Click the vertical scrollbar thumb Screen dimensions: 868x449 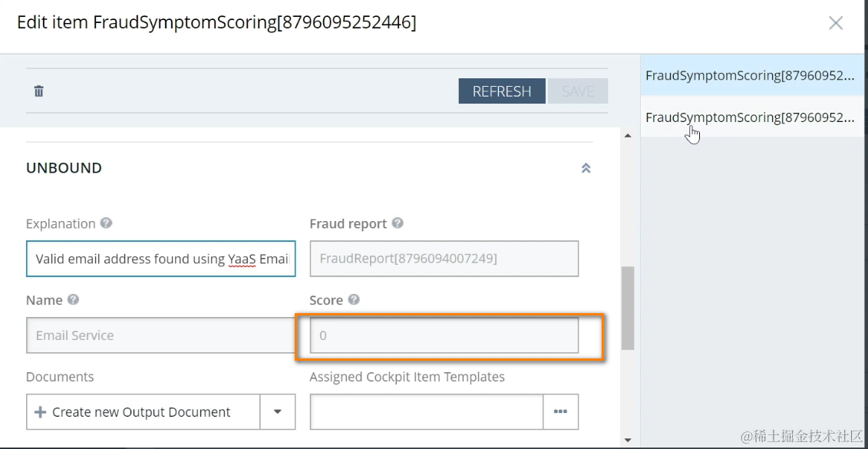(627, 308)
